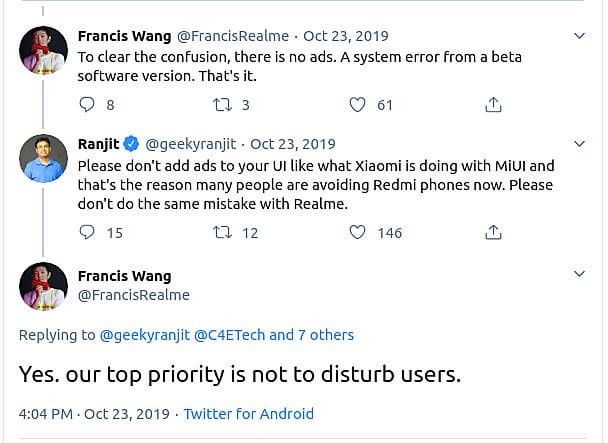Reply to Francis Wang's first tweet

[x=87, y=105]
